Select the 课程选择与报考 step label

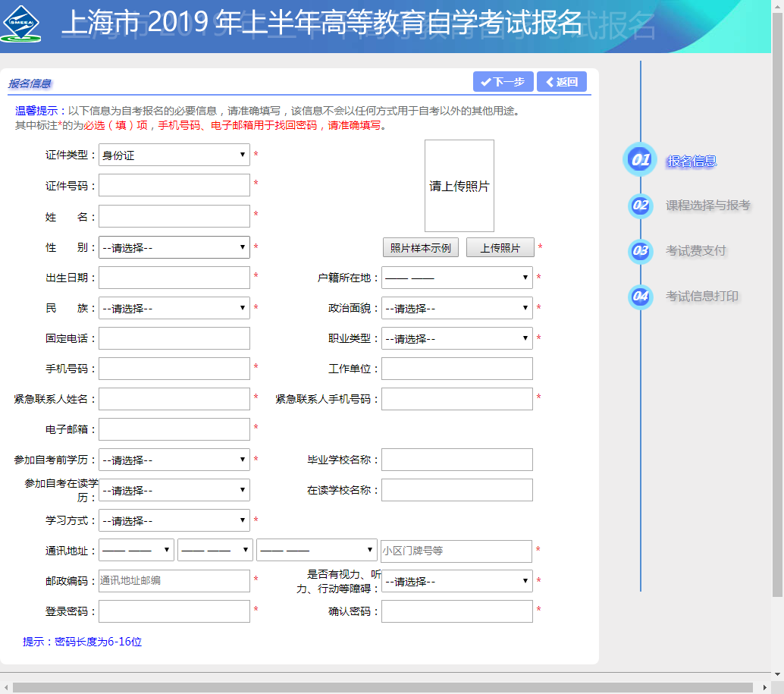pyautogui.click(x=707, y=206)
